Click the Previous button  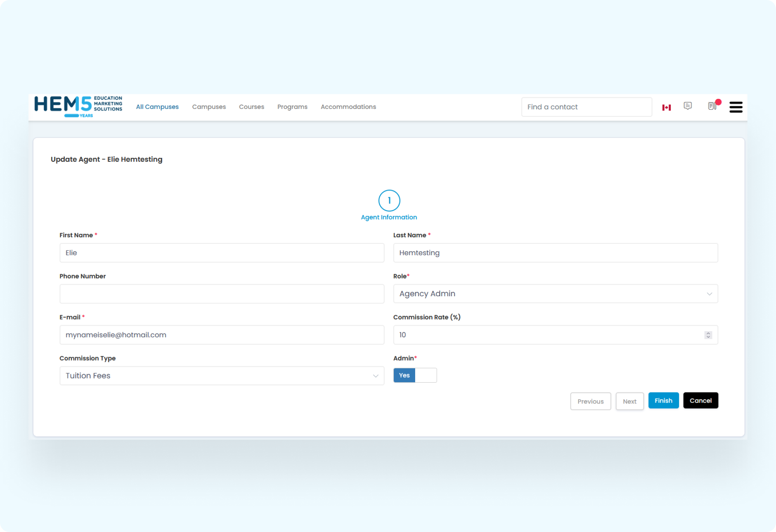pyautogui.click(x=590, y=401)
